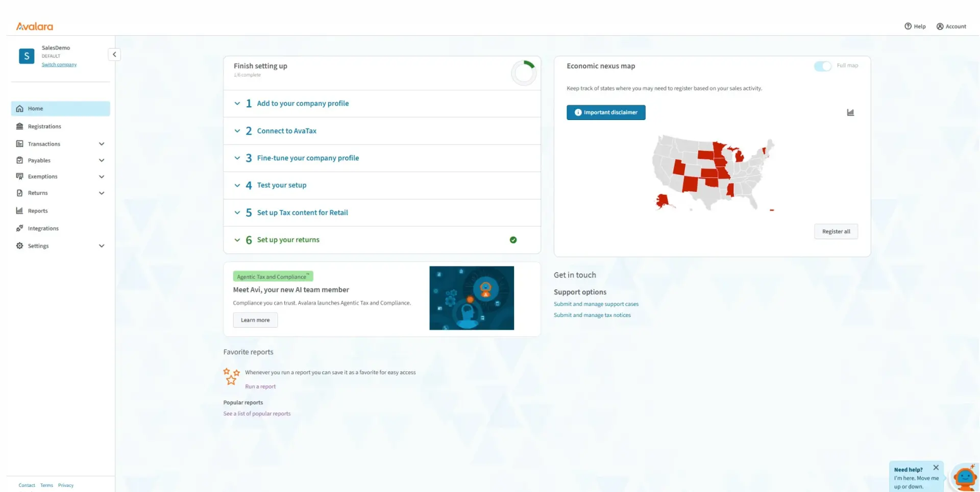The height and width of the screenshot is (492, 980).
Task: Open Help from the header
Action: point(915,26)
